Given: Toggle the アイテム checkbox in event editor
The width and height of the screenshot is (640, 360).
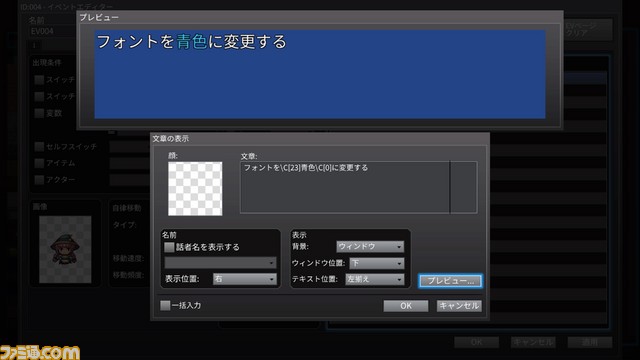Looking at the screenshot, I should point(39,163).
